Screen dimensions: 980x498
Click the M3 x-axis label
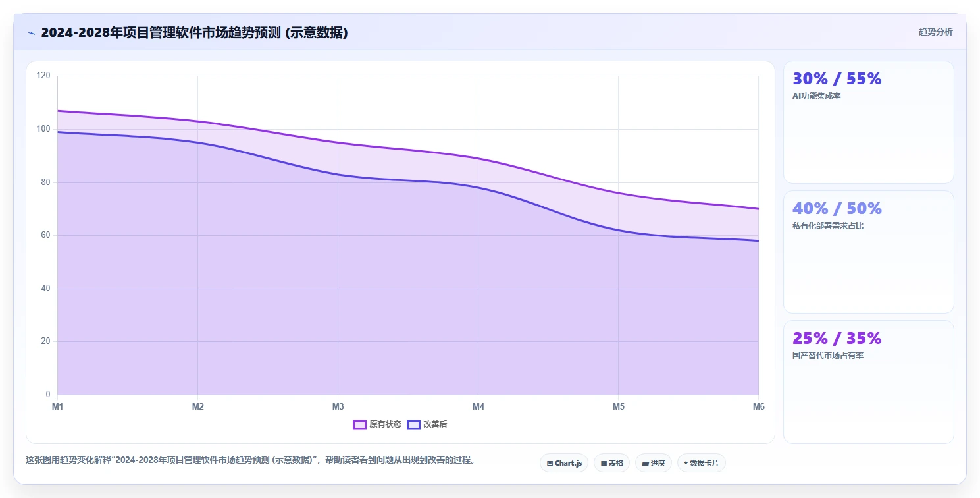pyautogui.click(x=338, y=407)
